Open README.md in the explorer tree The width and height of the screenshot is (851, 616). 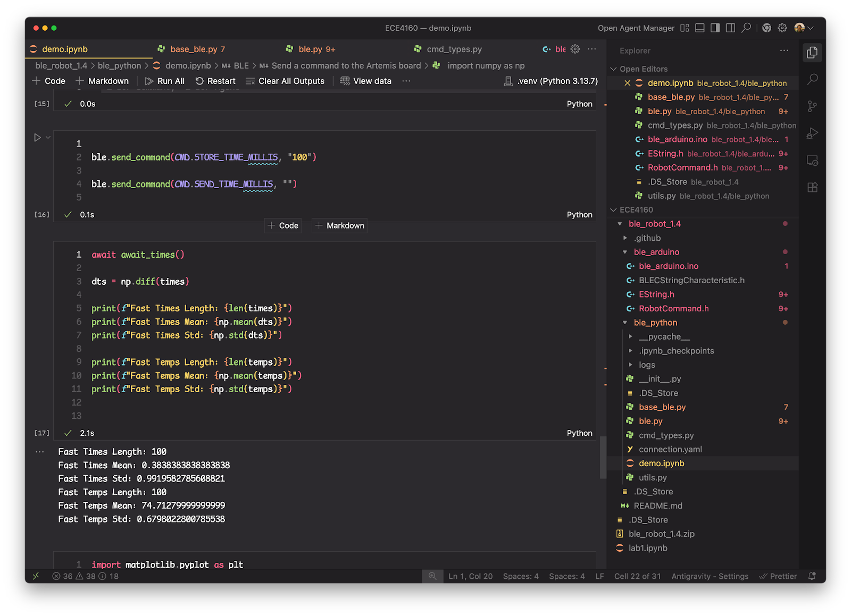pyautogui.click(x=657, y=505)
